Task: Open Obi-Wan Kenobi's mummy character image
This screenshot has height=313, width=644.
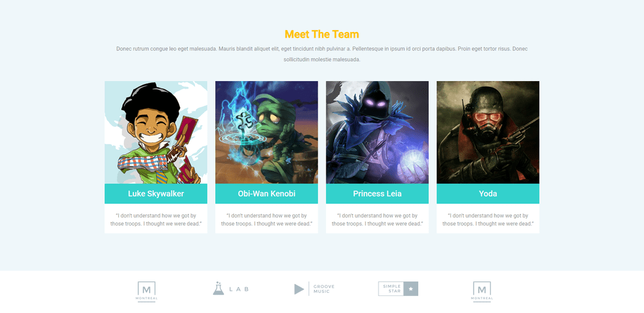Action: [x=267, y=132]
